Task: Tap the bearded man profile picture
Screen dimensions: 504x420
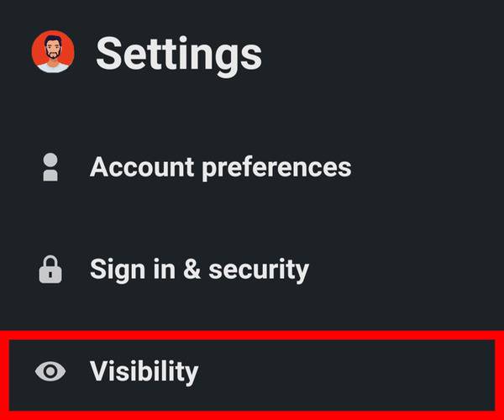Action: pyautogui.click(x=53, y=52)
